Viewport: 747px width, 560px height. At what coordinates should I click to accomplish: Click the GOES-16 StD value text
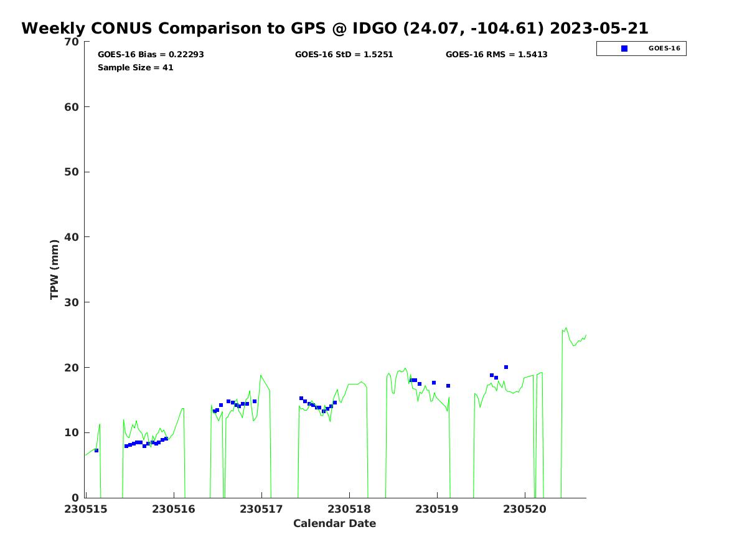(x=344, y=55)
